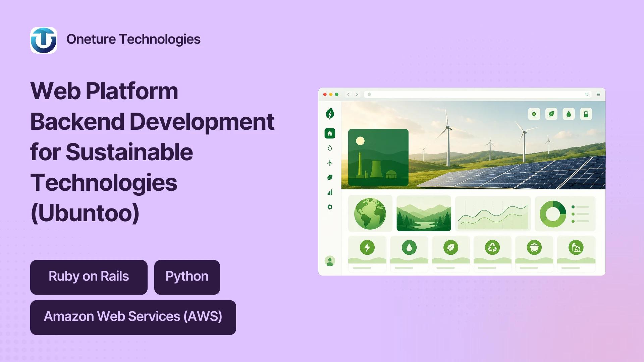This screenshot has height=362, width=644.
Task: Click the user profile avatar in sidebar
Action: click(x=330, y=261)
